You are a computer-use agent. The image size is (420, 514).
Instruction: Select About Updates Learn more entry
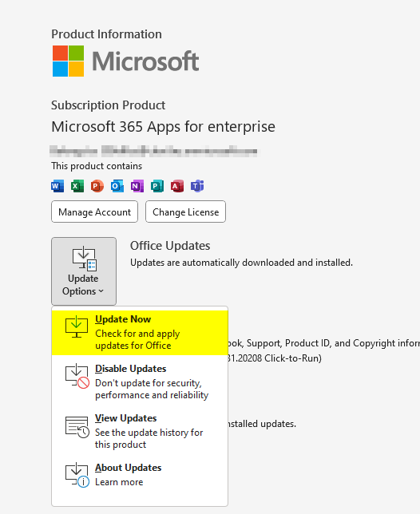point(140,475)
